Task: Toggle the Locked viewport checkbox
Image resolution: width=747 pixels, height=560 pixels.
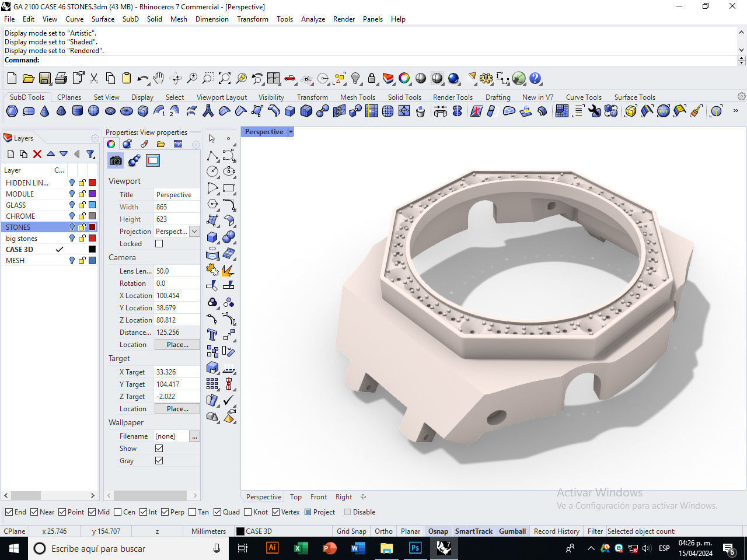Action: (159, 244)
